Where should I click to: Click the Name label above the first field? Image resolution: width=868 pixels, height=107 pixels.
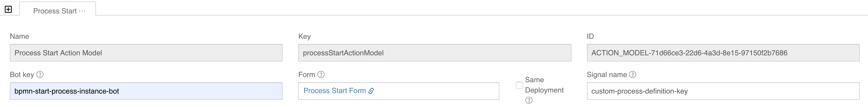[19, 36]
